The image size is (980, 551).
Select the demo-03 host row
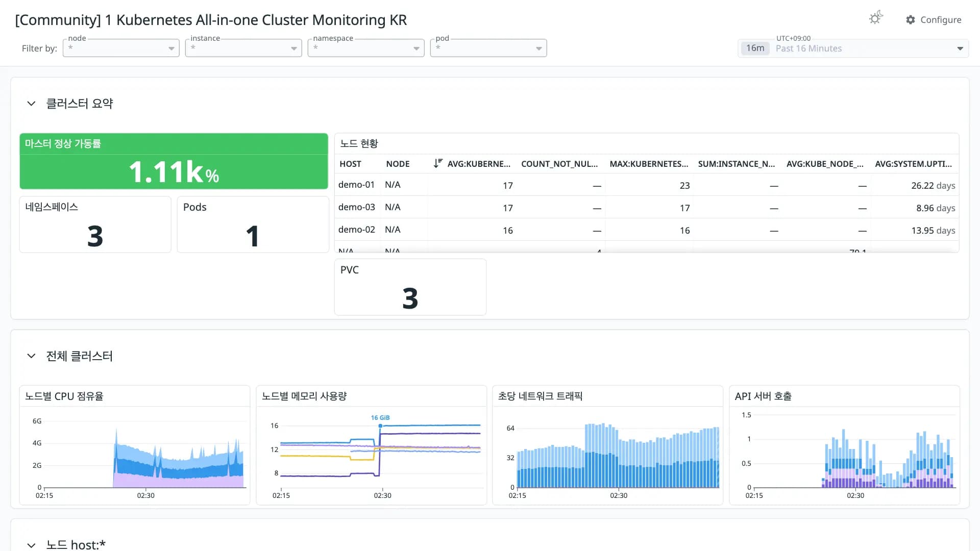click(647, 207)
